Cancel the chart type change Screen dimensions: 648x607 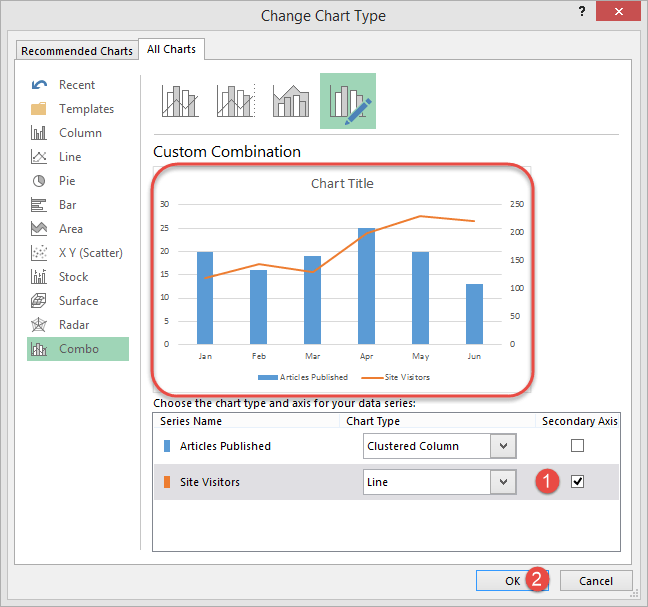[595, 581]
